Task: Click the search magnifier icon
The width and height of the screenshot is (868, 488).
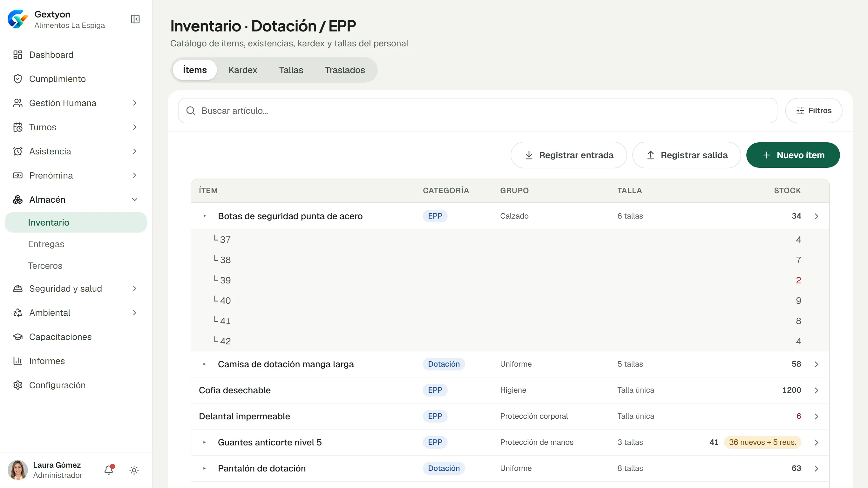Action: coord(191,111)
